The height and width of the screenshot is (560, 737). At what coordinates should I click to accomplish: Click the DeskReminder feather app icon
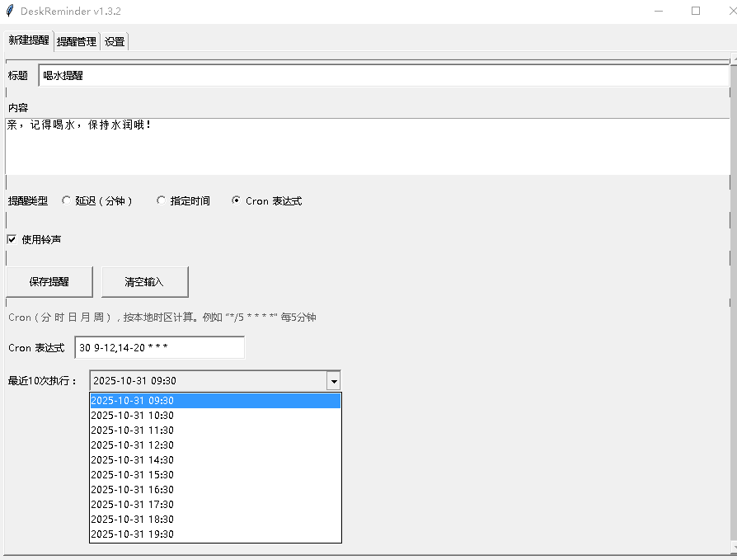(x=10, y=11)
